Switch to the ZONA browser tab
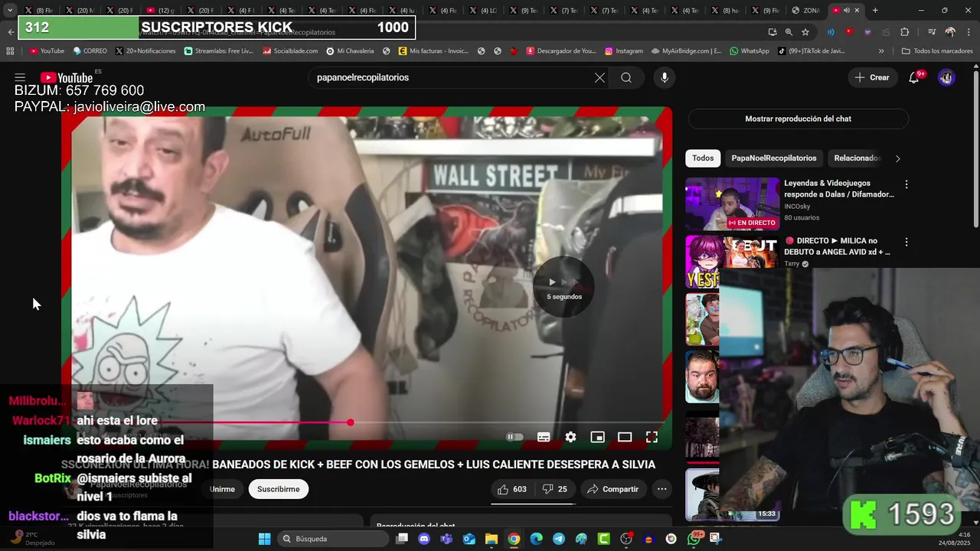Image resolution: width=980 pixels, height=551 pixels. [805, 10]
